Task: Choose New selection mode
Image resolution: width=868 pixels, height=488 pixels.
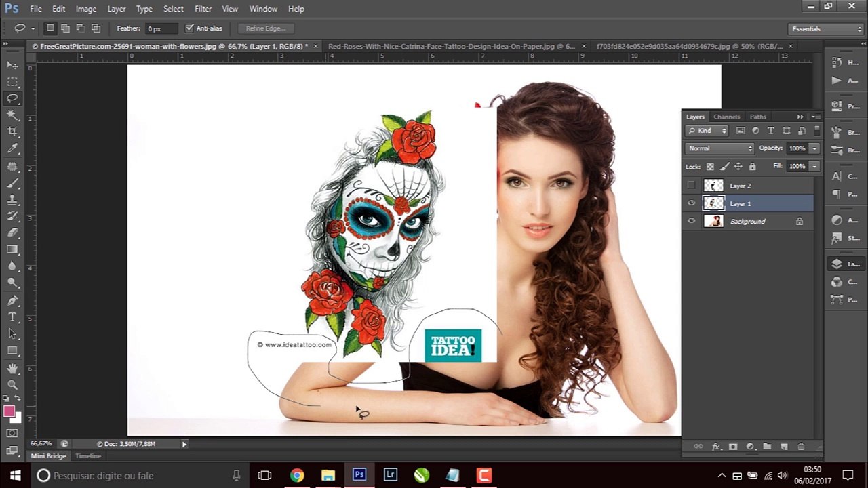Action: click(x=50, y=28)
